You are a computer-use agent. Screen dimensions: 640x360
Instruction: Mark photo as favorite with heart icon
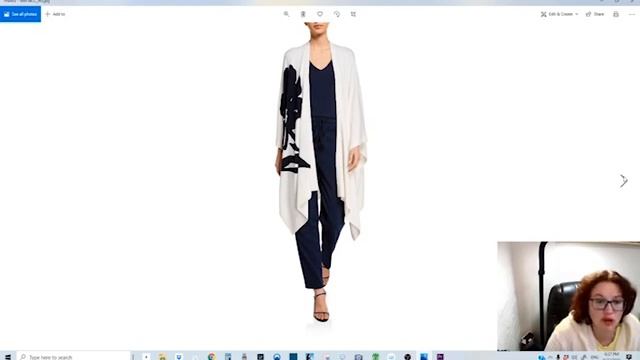[x=320, y=14]
